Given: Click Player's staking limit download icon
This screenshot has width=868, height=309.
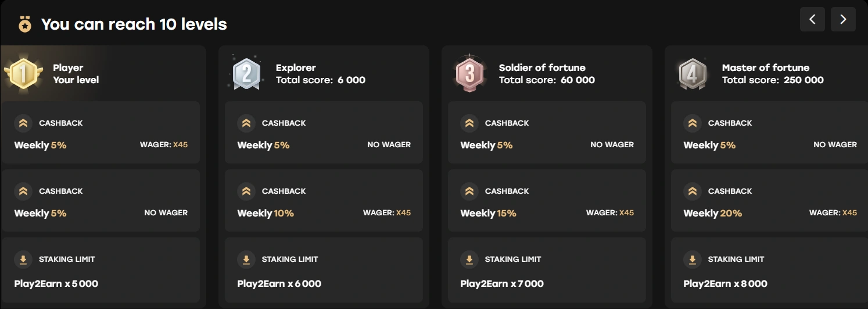Looking at the screenshot, I should point(23,260).
